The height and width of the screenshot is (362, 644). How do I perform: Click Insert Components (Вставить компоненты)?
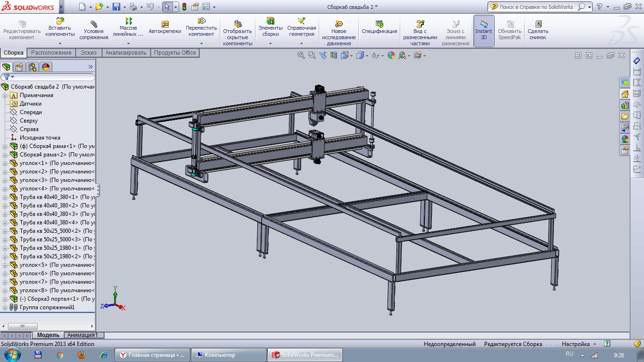click(60, 28)
